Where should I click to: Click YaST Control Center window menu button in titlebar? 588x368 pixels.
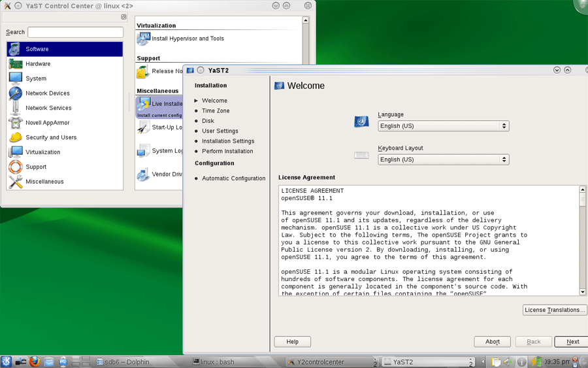pos(7,6)
